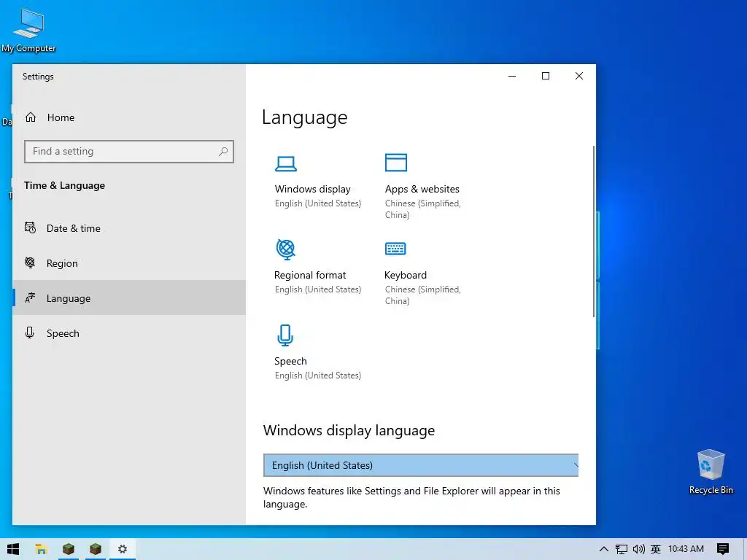This screenshot has width=747, height=560.
Task: Click the settings page vertical scrollbar
Action: [594, 231]
